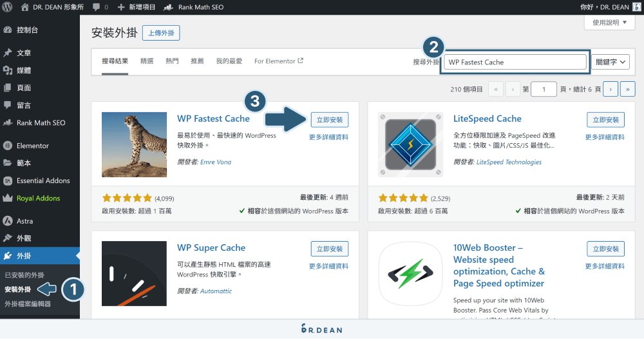The height and width of the screenshot is (339, 644).
Task: Install the WP Super Cache plugin now
Action: (x=329, y=249)
